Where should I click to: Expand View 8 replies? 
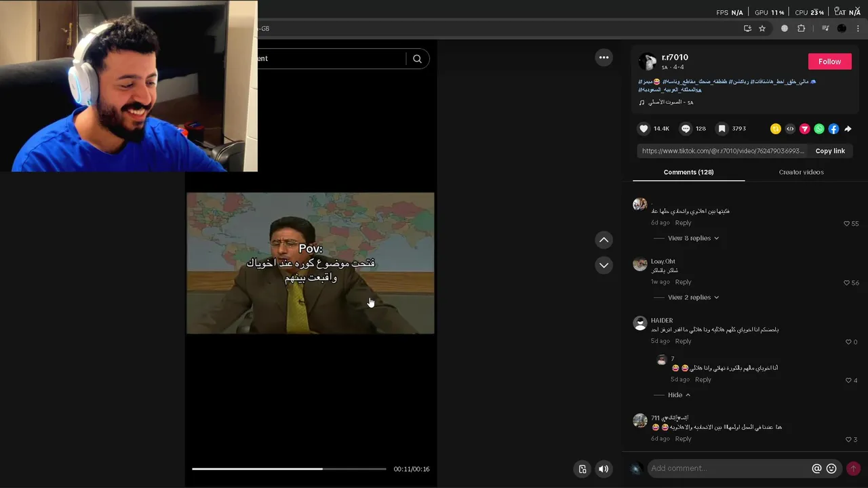pos(693,238)
